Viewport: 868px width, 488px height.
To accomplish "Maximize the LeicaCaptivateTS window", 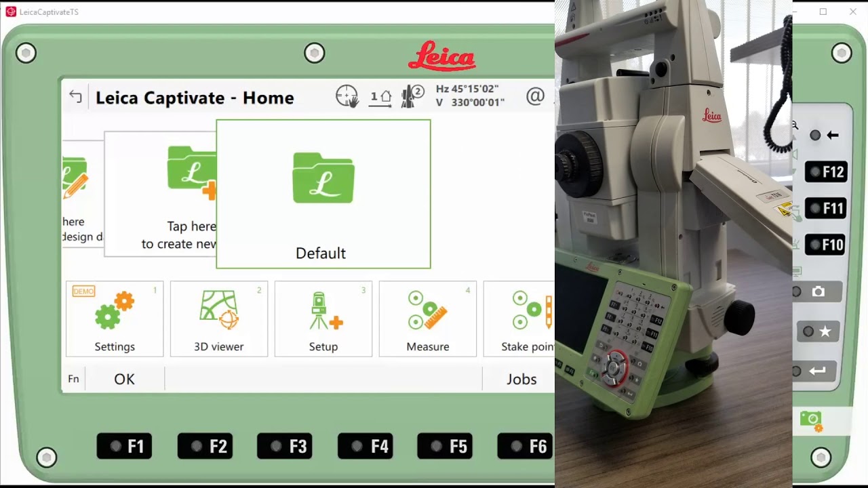I will pos(823,12).
